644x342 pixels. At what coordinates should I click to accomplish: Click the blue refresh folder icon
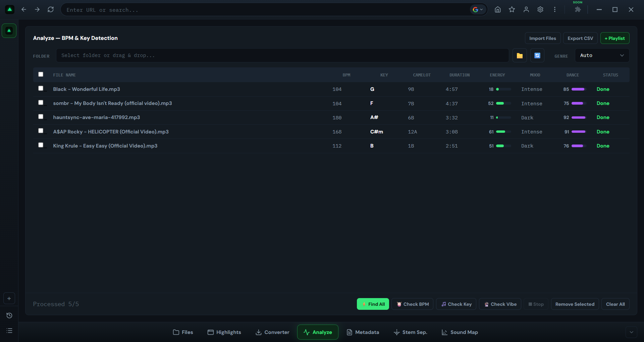point(537,55)
